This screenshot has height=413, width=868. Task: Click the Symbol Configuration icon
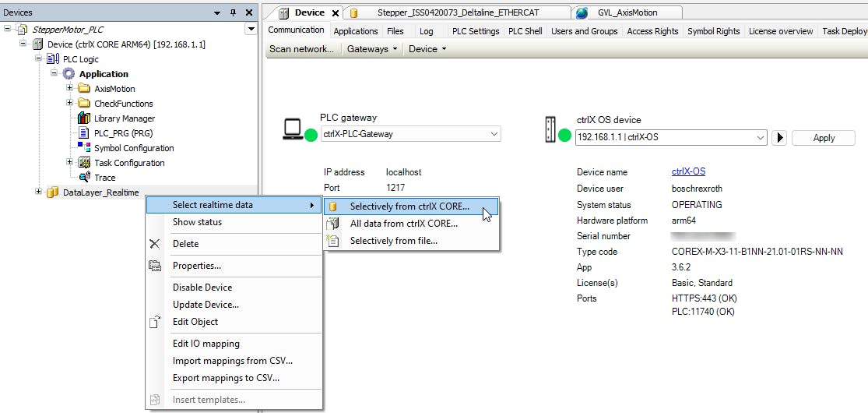coord(83,147)
